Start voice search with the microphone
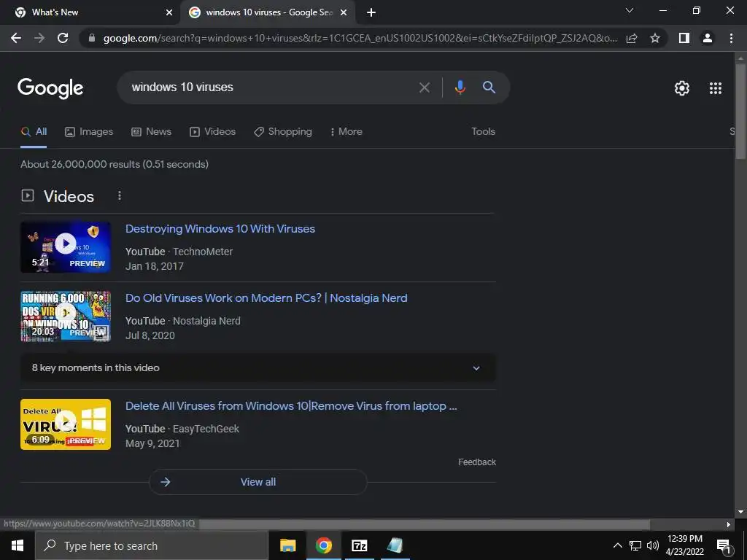The width and height of the screenshot is (747, 560). point(460,87)
